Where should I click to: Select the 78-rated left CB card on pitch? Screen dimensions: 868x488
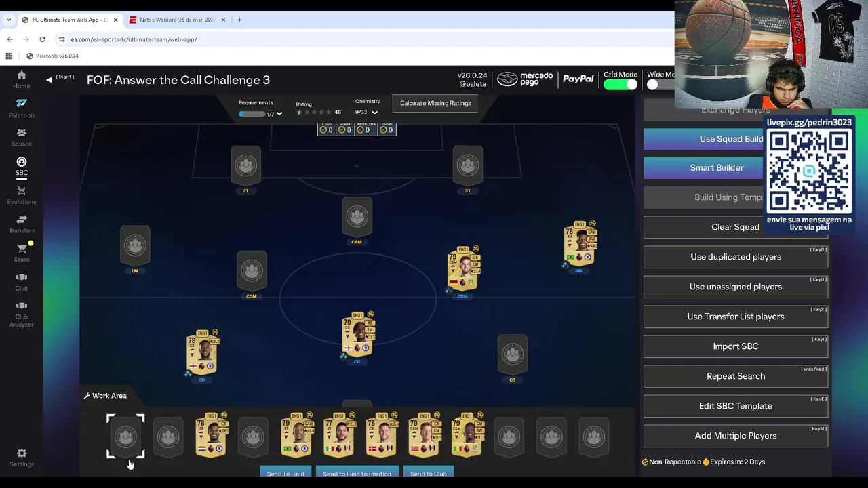coord(203,352)
